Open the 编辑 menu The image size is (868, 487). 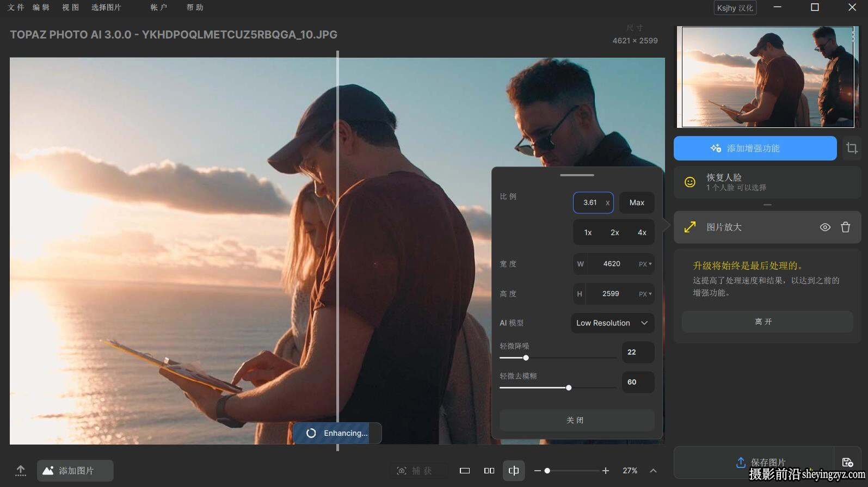tap(41, 8)
